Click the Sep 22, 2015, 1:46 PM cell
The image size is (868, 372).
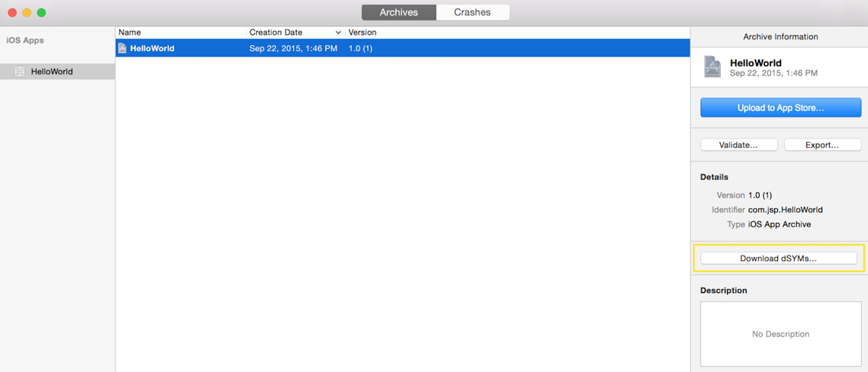[293, 48]
